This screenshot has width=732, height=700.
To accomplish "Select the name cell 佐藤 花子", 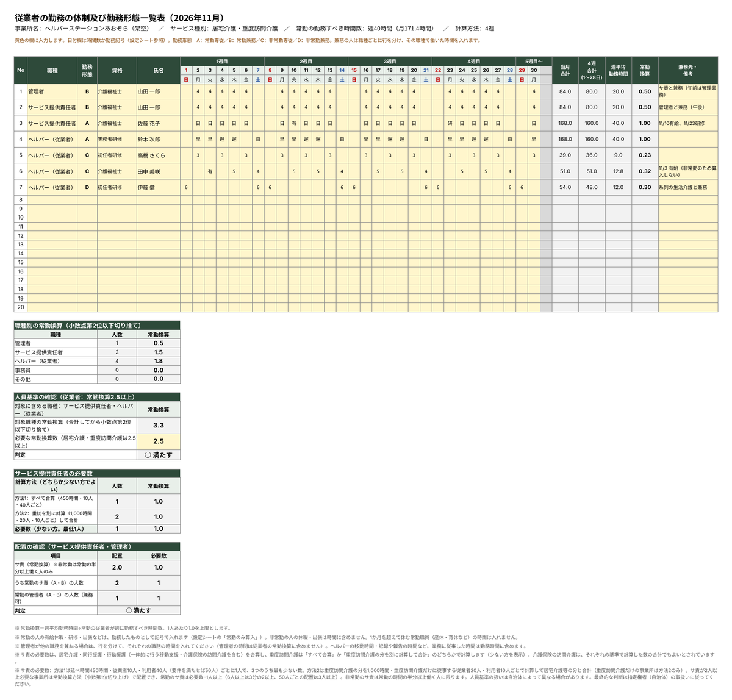I will tap(158, 123).
